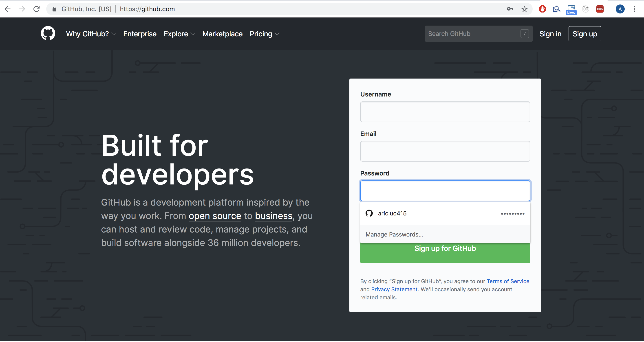Open the magnifier extension icon

pos(557,9)
